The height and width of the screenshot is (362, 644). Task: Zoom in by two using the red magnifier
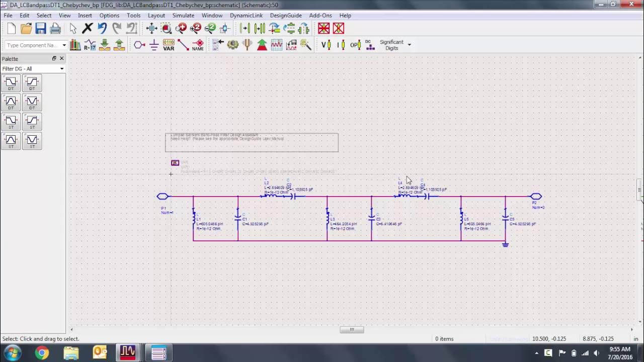pyautogui.click(x=196, y=29)
